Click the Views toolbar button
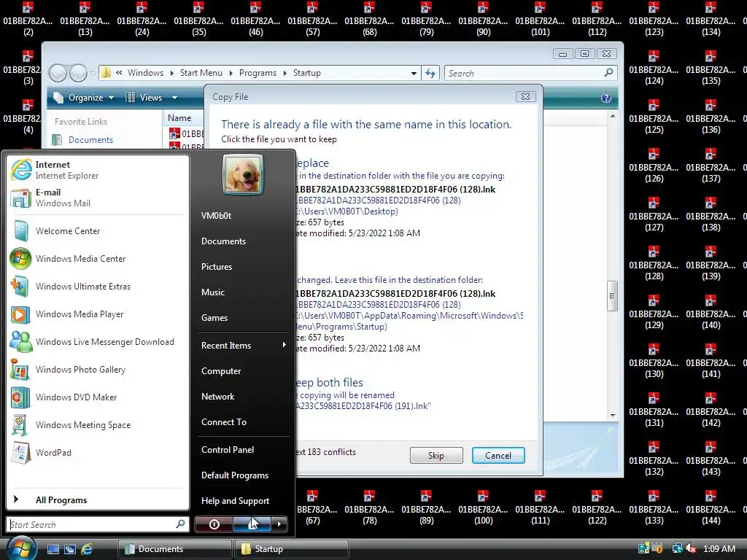The image size is (747, 560). tap(144, 98)
